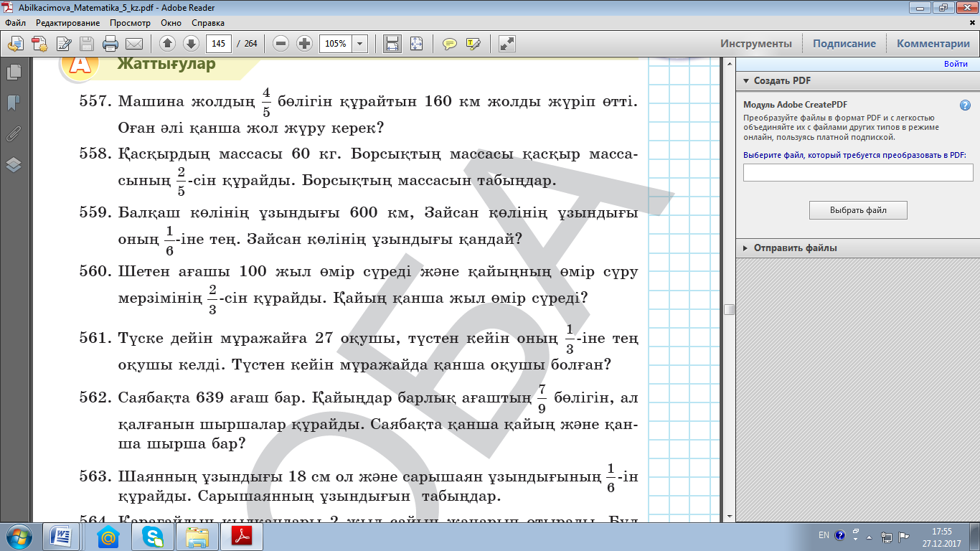Go to the next page with down arrow
The height and width of the screenshot is (551, 980).
pyautogui.click(x=191, y=44)
